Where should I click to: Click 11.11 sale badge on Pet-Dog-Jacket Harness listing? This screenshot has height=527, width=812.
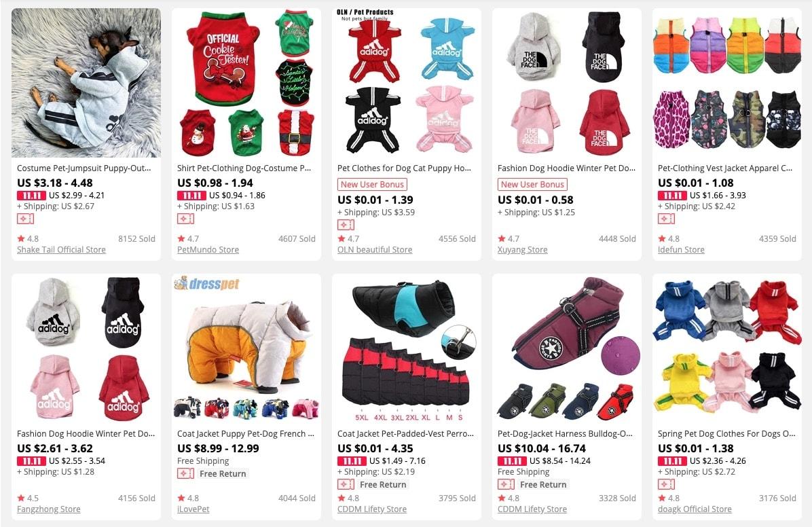[x=512, y=460]
